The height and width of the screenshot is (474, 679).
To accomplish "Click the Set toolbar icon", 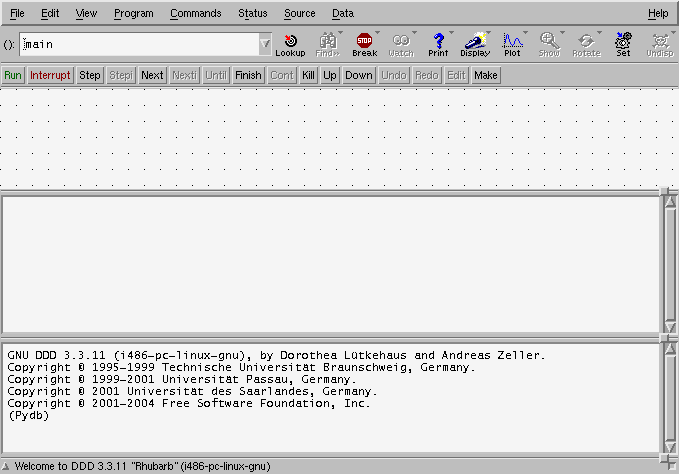I will 623,42.
